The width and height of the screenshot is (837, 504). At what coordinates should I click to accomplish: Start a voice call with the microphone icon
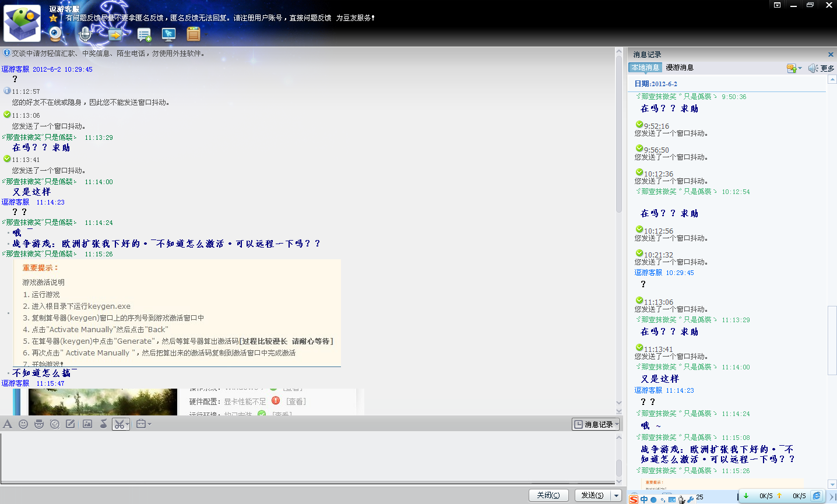85,34
